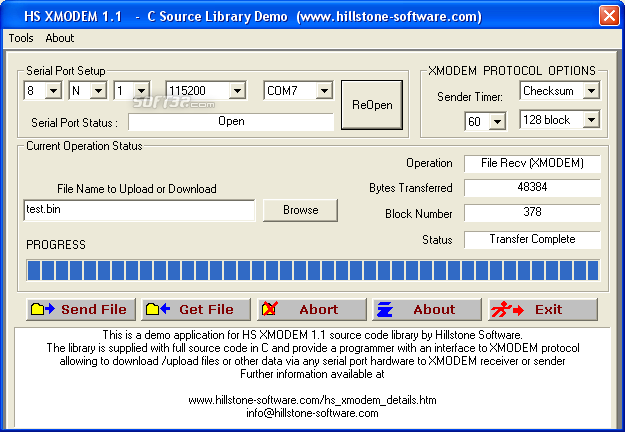The width and height of the screenshot is (625, 432).
Task: Close the HS XMODEM window
Action: tap(609, 16)
